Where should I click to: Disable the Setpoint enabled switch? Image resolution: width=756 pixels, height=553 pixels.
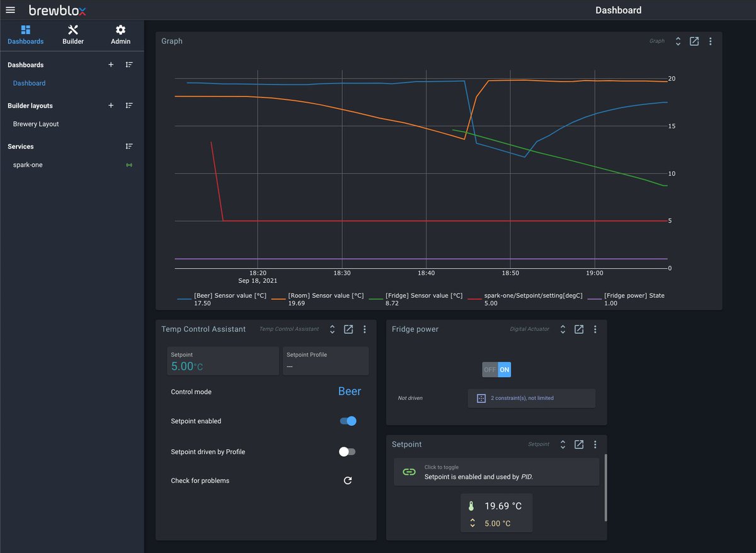(348, 421)
